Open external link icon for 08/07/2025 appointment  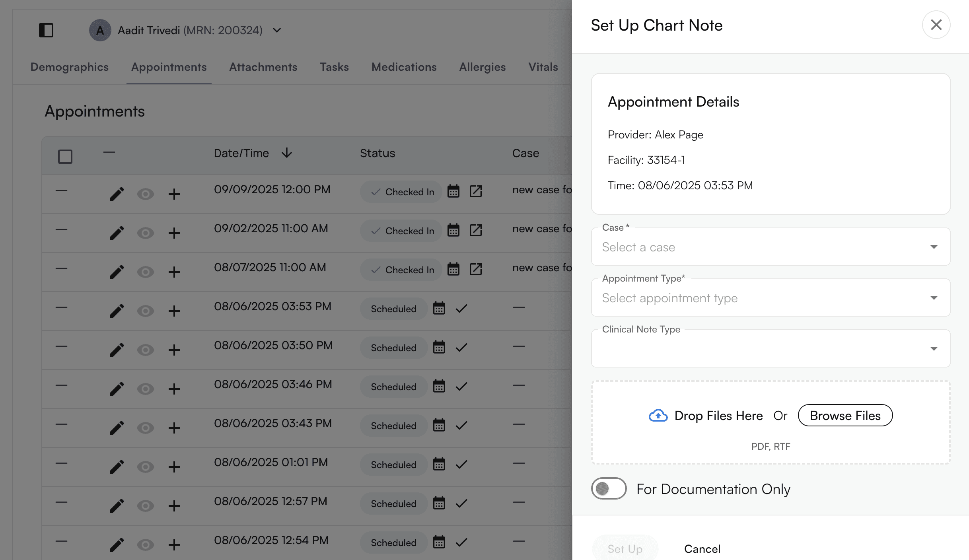[476, 270]
